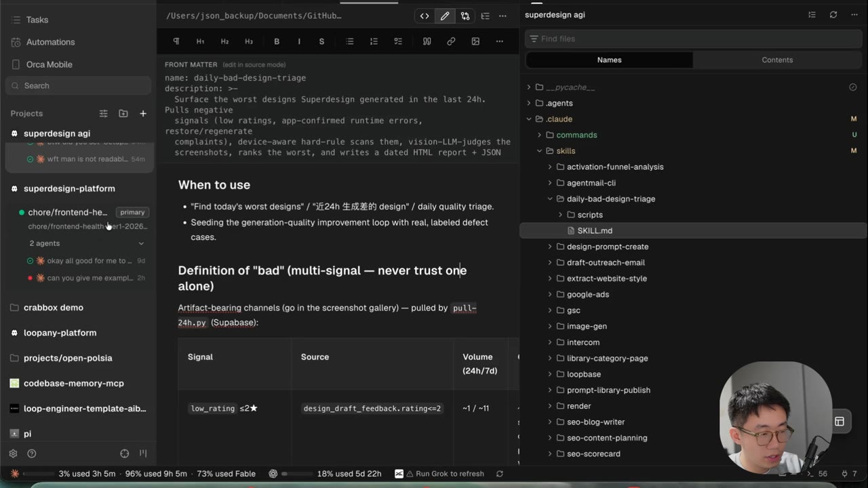
Task: Expand the commands folder
Action: click(540, 135)
